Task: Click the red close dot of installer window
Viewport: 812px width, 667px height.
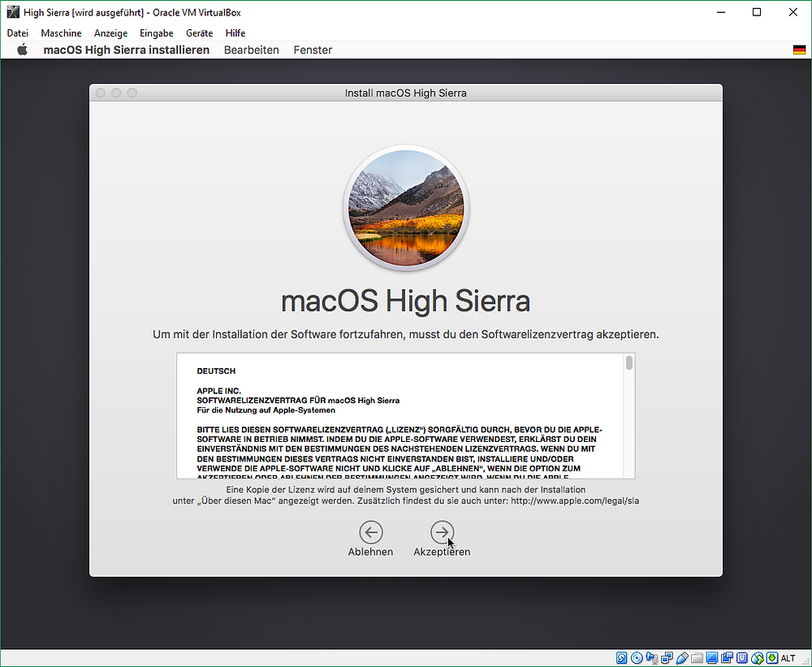Action: click(x=101, y=93)
